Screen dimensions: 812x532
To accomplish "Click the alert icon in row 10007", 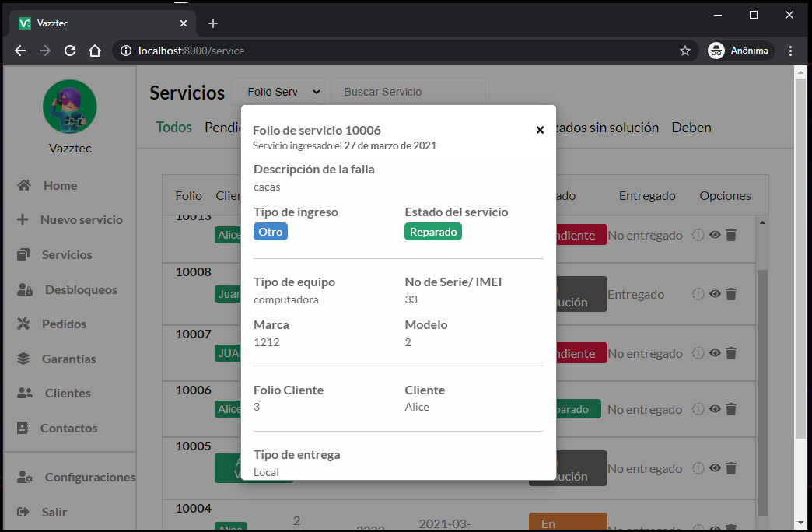I will 698,353.
